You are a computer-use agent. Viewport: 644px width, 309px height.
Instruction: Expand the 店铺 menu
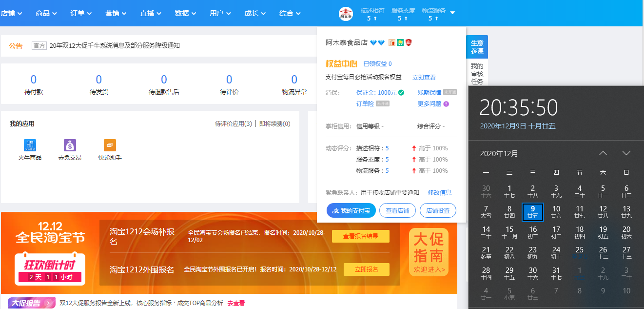(12, 13)
